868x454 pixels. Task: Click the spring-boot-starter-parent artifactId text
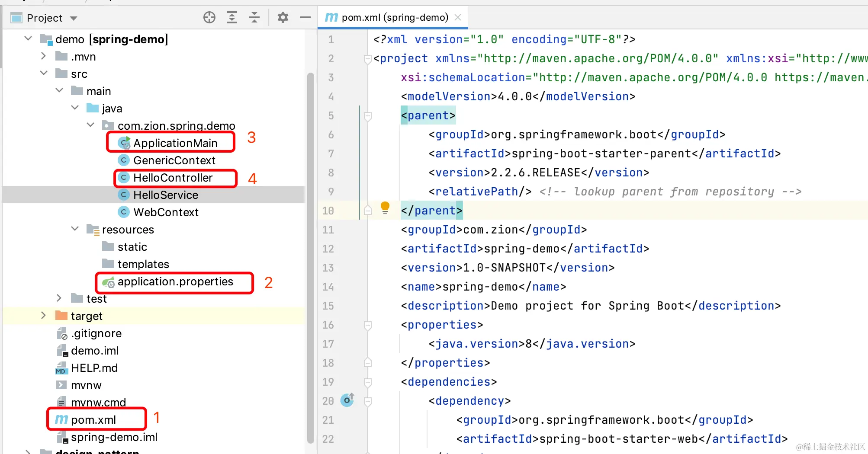coord(601,153)
